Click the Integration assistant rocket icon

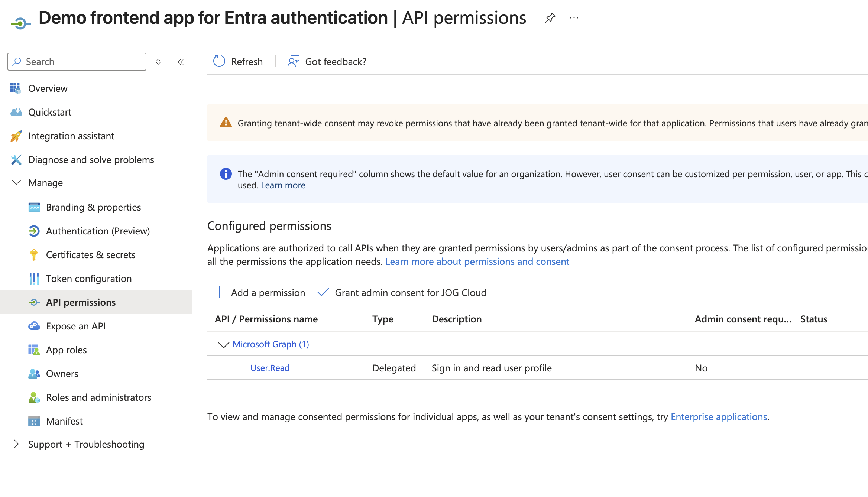coord(16,136)
